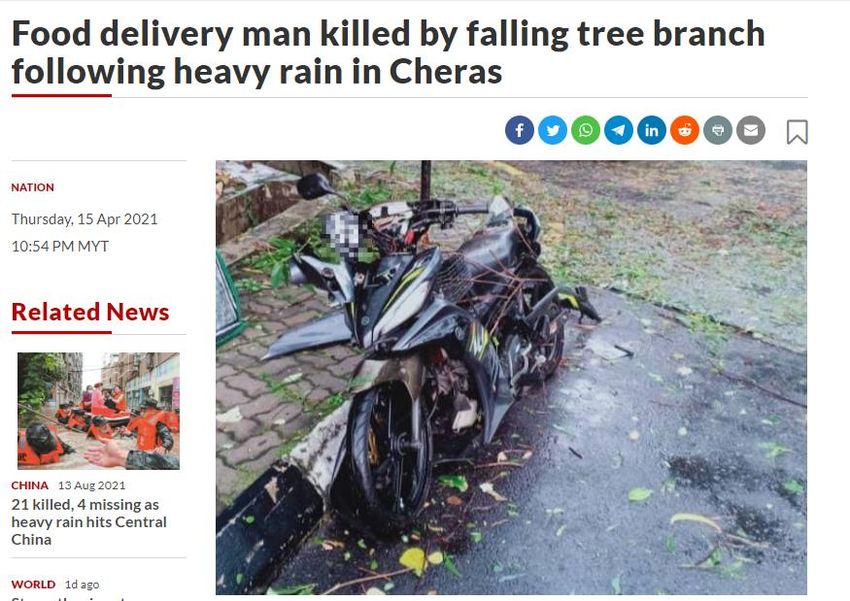
Task: Read '21 killed, 4 missing' related story
Action: click(89, 522)
